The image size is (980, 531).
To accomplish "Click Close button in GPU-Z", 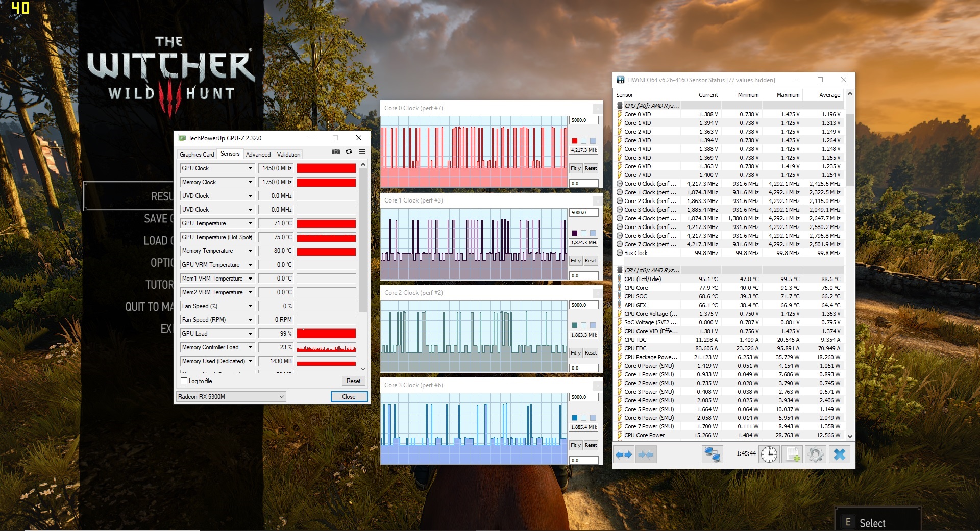I will (x=349, y=397).
